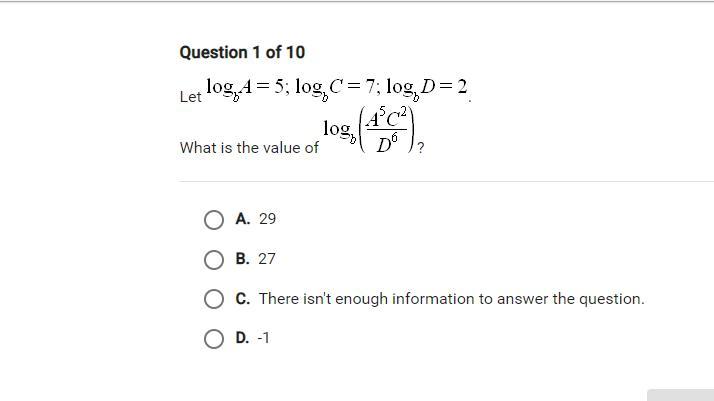Image resolution: width=714 pixels, height=401 pixels.
Task: Click the answer text "-1"
Action: pyautogui.click(x=264, y=338)
